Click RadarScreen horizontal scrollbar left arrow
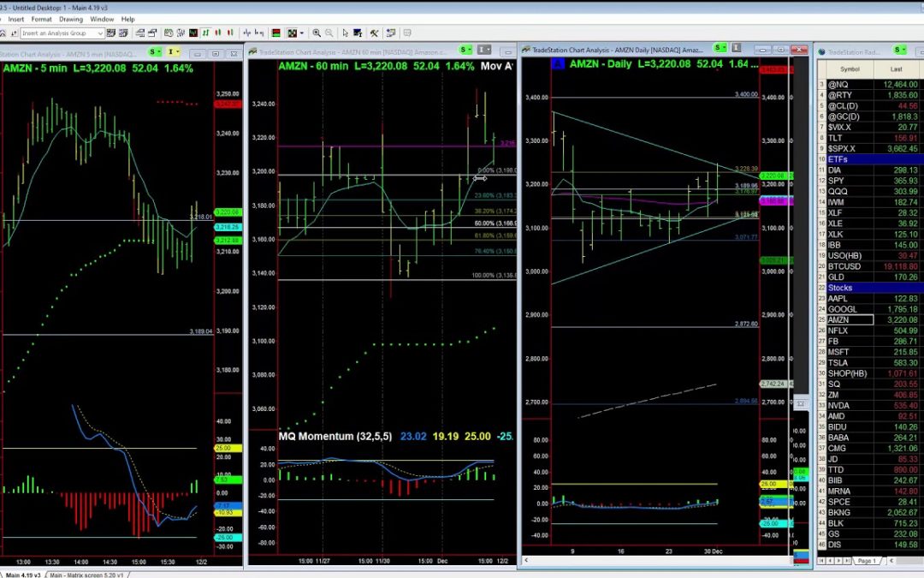 (x=891, y=560)
